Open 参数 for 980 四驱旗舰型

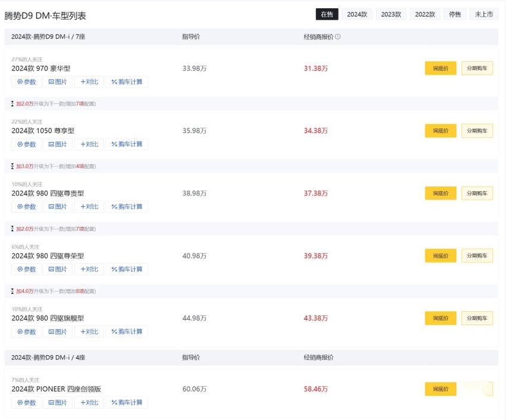[x=27, y=331]
